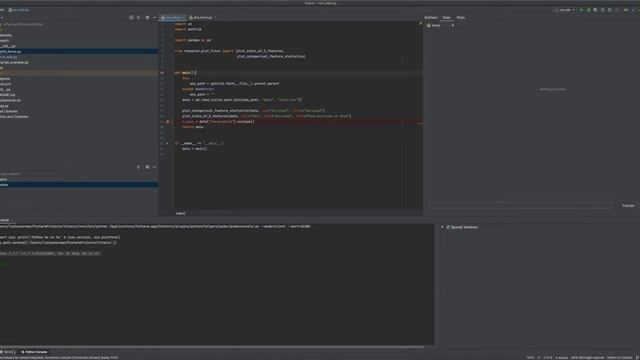Viewport: 640px width, 360px height.
Task: Expand Scratches and Consoles in the project tree
Action: click(14, 116)
